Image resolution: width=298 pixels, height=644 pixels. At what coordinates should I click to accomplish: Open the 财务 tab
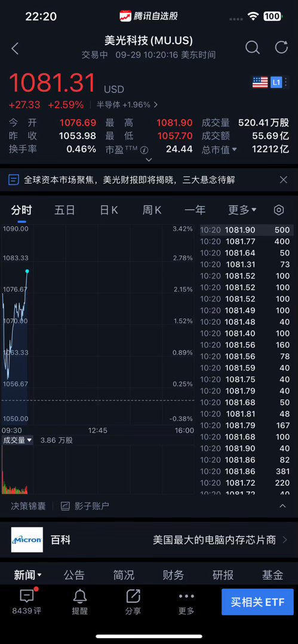coord(173,575)
